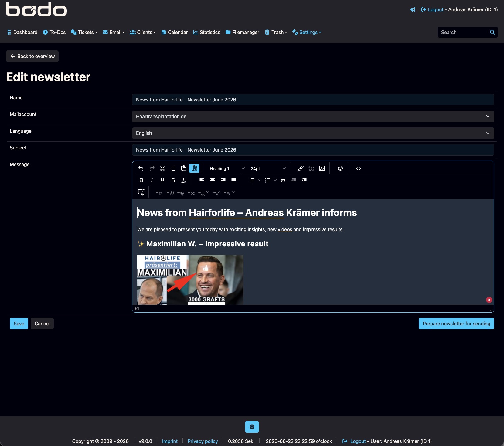
Task: Open the Language dropdown set to English
Action: point(313,133)
